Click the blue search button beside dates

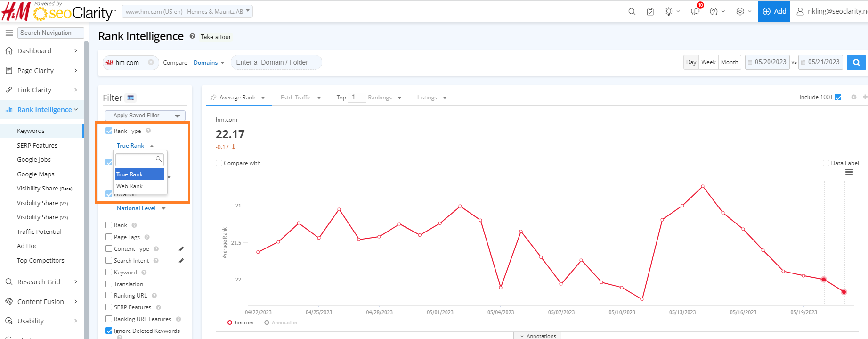coord(856,62)
